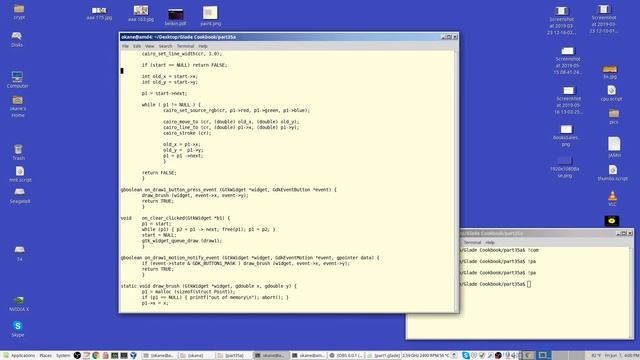Click the clock in the panel
The image size is (640, 360).
tap(621, 356)
